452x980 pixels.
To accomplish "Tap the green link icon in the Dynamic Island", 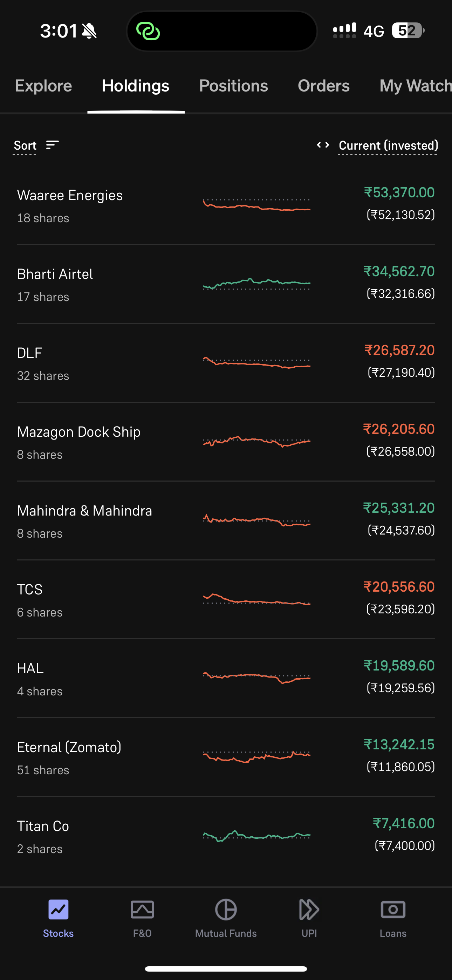I will (x=148, y=31).
